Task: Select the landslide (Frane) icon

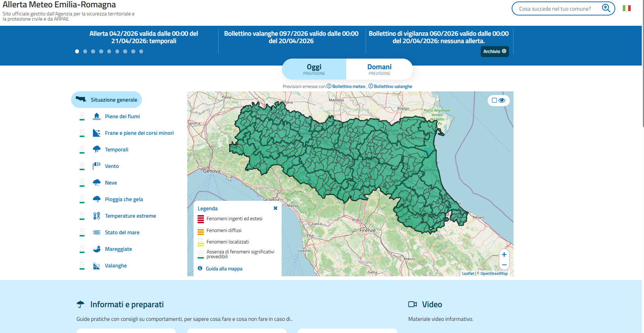Action: [97, 133]
